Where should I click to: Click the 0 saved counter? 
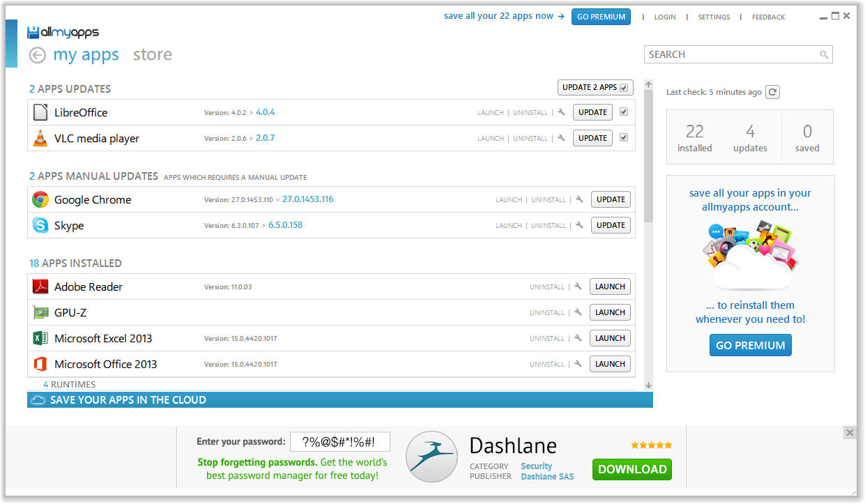pyautogui.click(x=807, y=137)
